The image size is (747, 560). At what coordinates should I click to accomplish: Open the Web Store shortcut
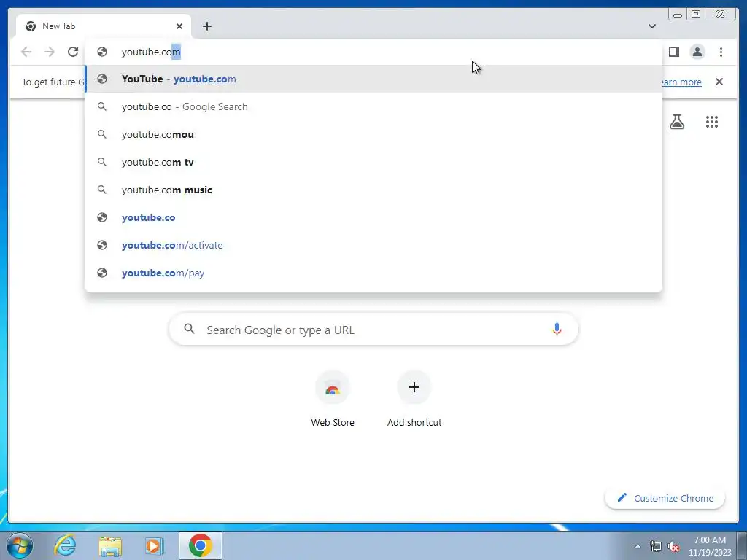tap(333, 399)
